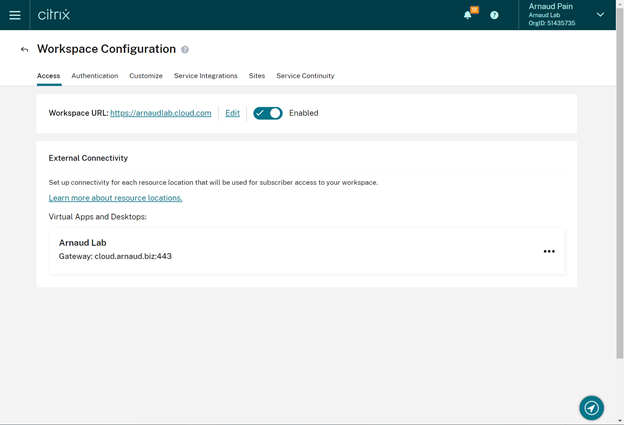Click the back arrow beside Workspace Configuration

click(x=24, y=49)
